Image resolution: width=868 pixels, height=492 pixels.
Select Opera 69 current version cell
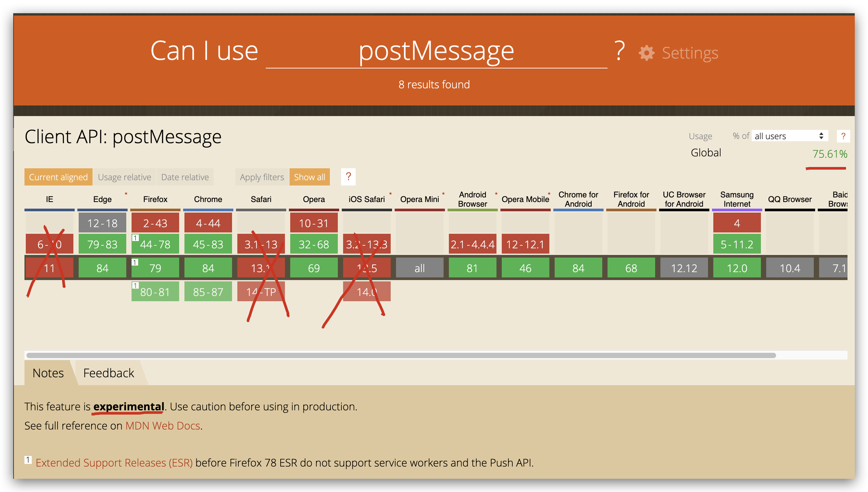pos(314,268)
